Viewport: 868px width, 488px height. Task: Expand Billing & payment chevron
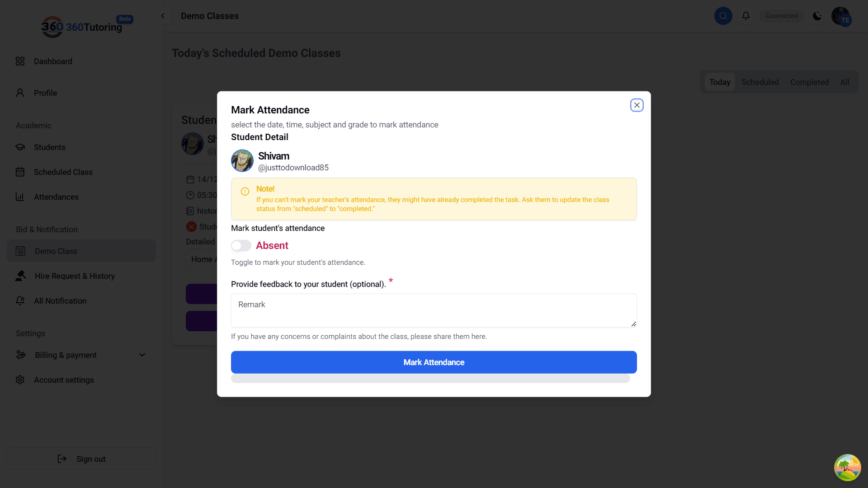[x=142, y=355]
